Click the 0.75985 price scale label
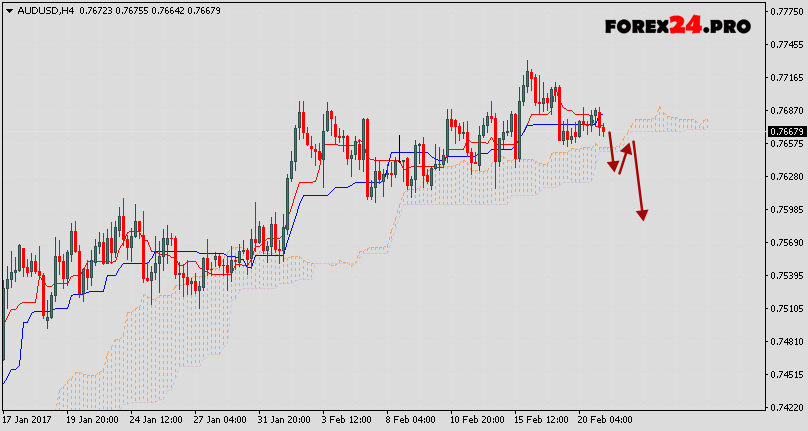The height and width of the screenshot is (431, 808). click(x=786, y=210)
